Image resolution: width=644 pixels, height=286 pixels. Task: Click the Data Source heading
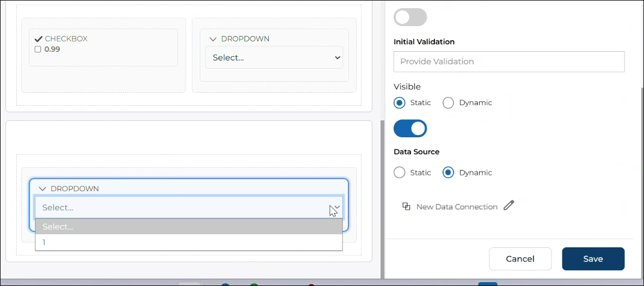tap(416, 151)
